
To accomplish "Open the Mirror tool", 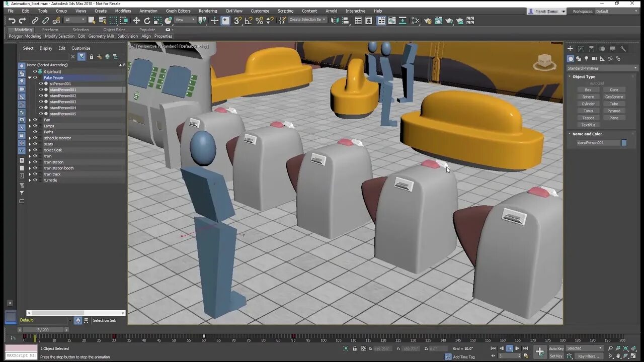I will tap(335, 21).
